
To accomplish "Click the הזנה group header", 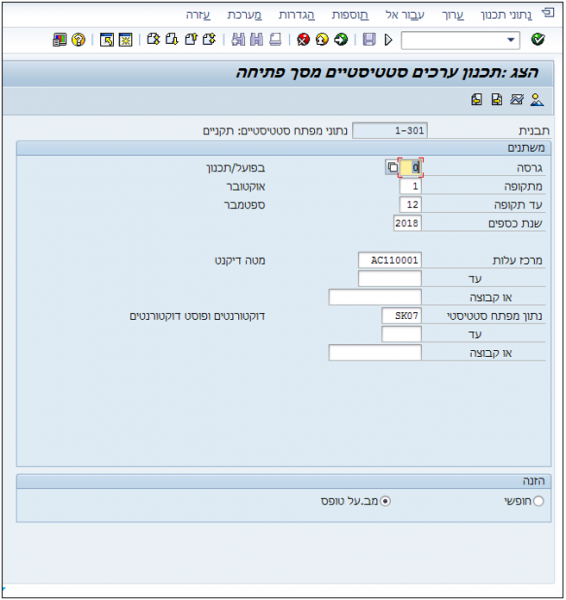I will 284,481.
